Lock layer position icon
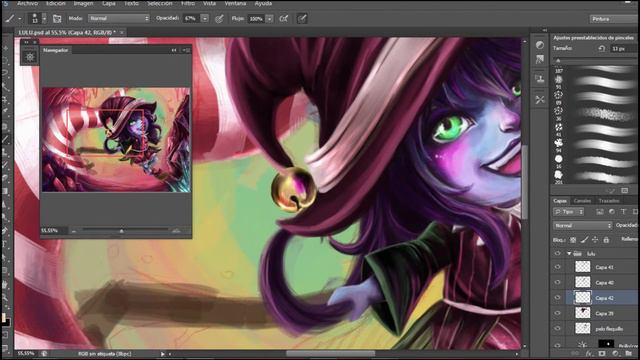The image size is (640, 360). [x=595, y=240]
